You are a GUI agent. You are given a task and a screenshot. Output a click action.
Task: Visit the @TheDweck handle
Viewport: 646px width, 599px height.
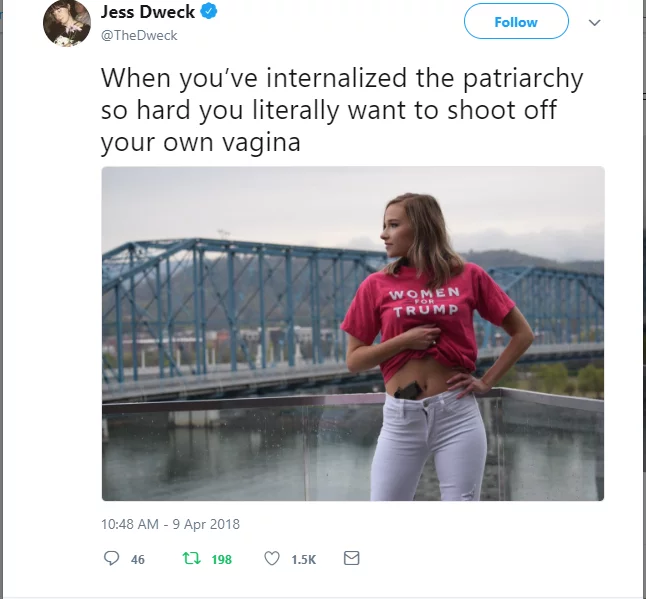pos(139,35)
